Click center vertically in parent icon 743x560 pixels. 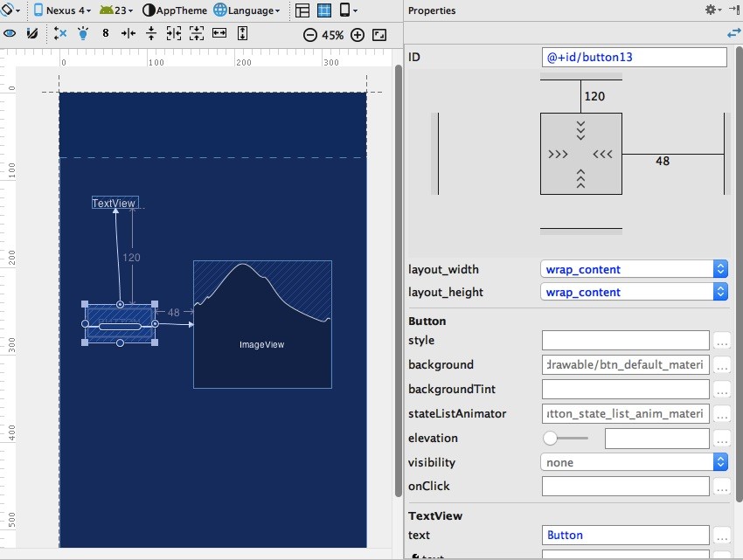point(197,33)
